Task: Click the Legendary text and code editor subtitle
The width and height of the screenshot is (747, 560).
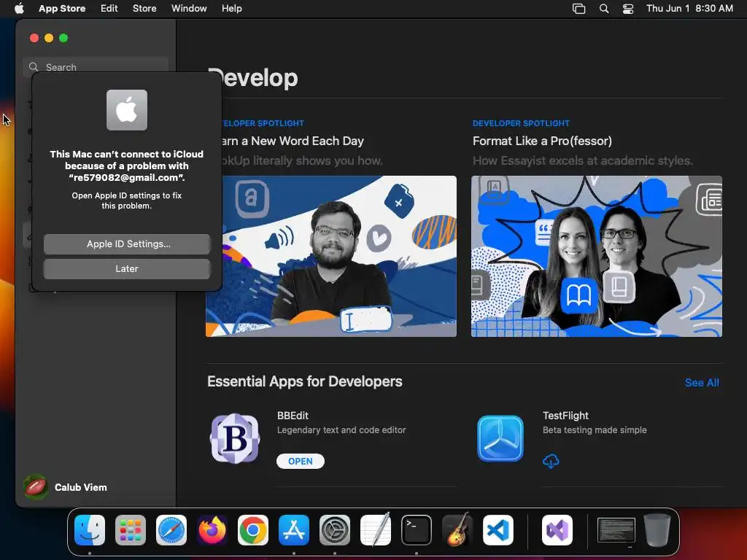Action: (341, 430)
